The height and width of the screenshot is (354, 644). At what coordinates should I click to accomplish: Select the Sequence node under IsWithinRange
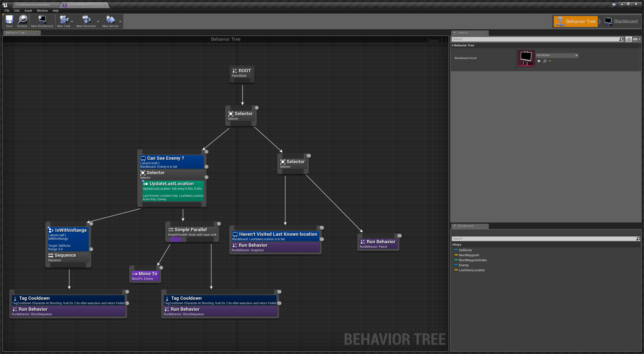tap(68, 257)
